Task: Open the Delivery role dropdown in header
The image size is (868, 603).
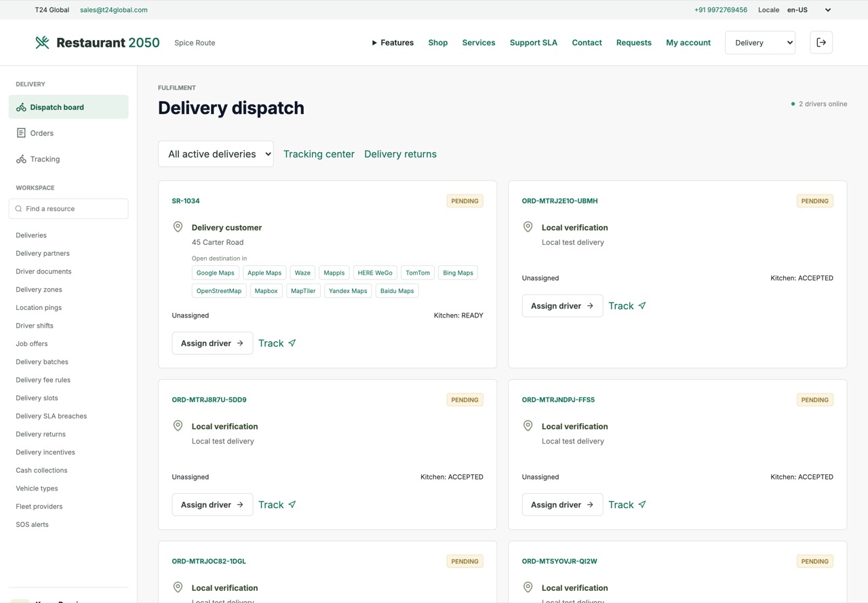Action: click(x=760, y=43)
